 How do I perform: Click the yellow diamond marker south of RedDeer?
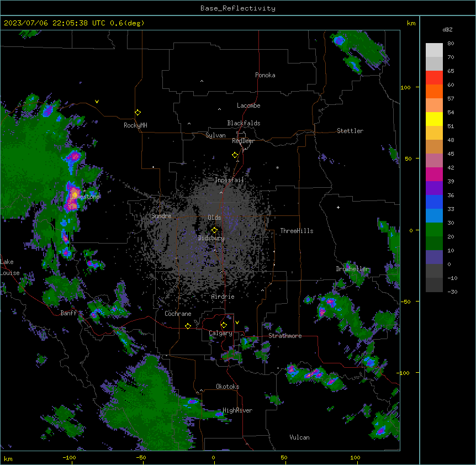(x=235, y=155)
